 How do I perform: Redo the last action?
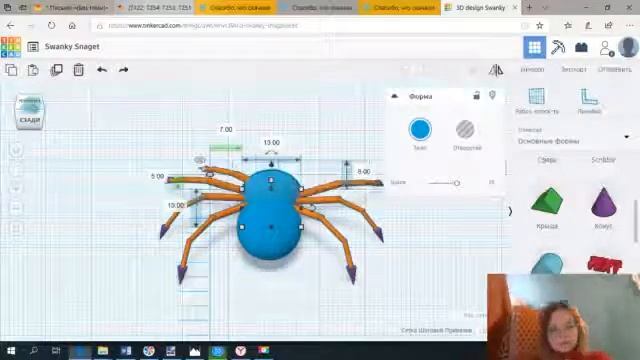point(123,70)
